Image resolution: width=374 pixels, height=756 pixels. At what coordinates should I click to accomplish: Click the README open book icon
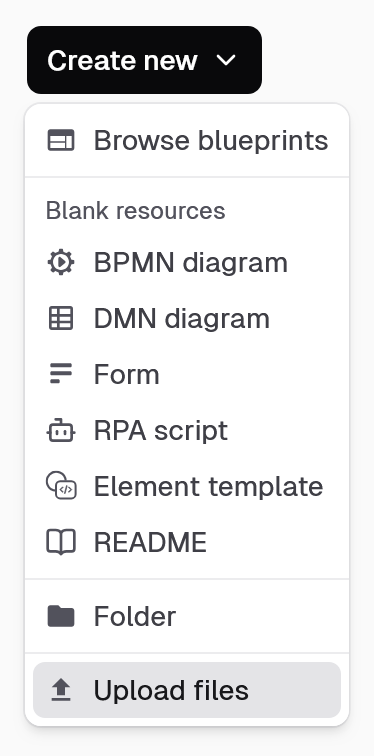(x=61, y=542)
